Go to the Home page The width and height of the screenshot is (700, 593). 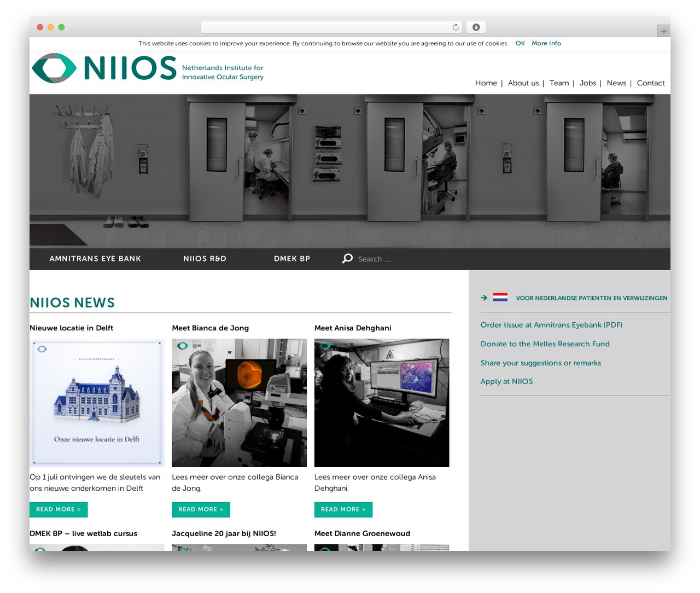(x=486, y=83)
